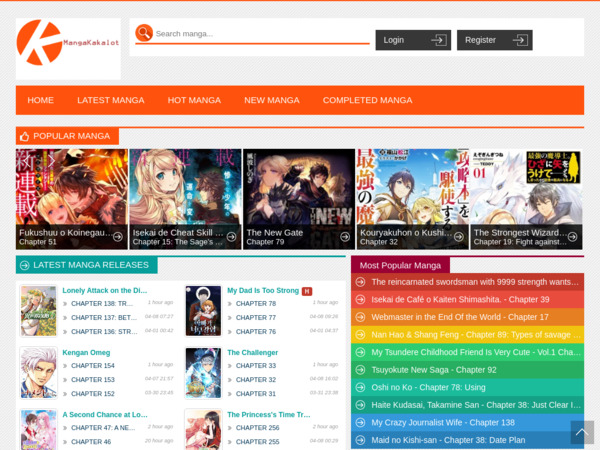Open My Dad Is Too Strong CHAPTER 77
Viewport: 600px width, 450px height.
pyautogui.click(x=256, y=318)
